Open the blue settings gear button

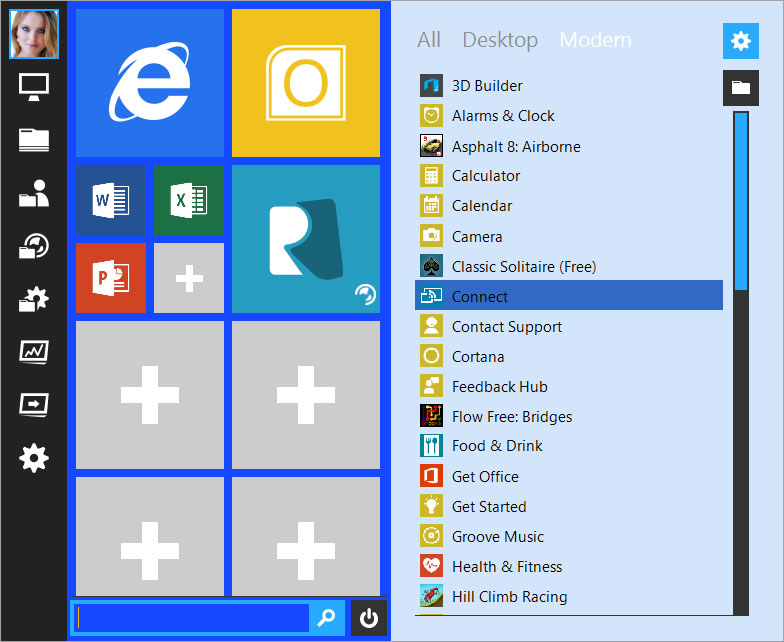click(740, 41)
